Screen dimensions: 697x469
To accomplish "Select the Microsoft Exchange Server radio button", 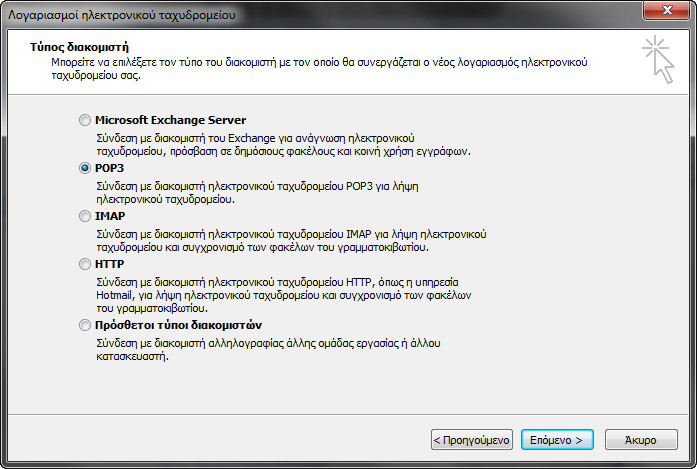I will point(84,120).
